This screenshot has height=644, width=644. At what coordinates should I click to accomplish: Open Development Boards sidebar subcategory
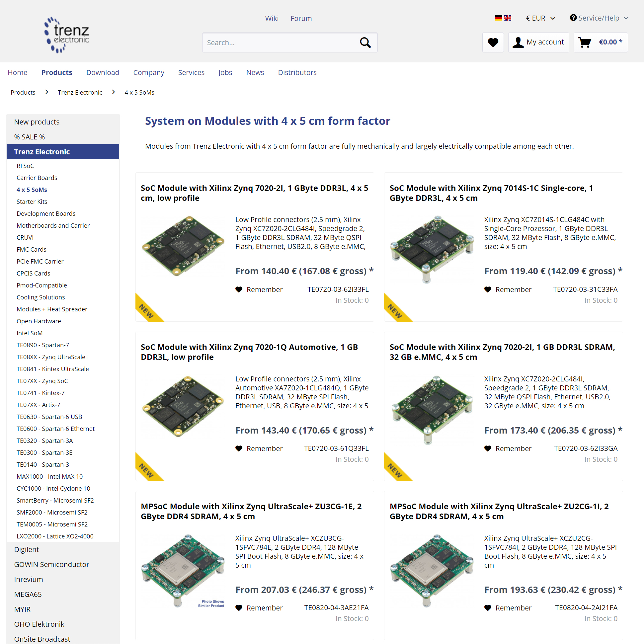46,214
